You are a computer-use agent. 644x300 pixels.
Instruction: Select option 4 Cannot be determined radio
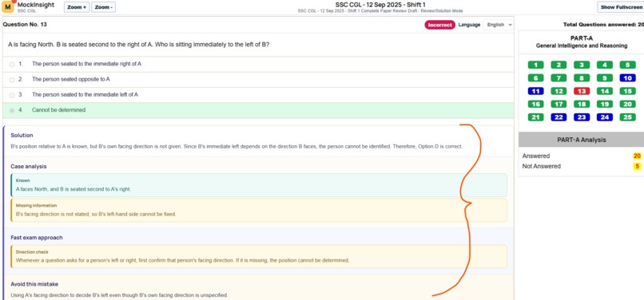tap(11, 110)
